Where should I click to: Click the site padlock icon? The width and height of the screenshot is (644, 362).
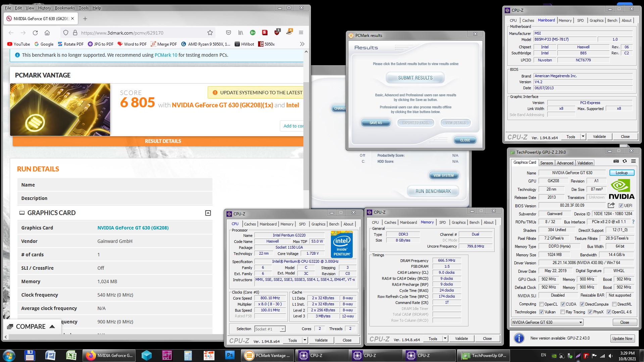pos(75,33)
